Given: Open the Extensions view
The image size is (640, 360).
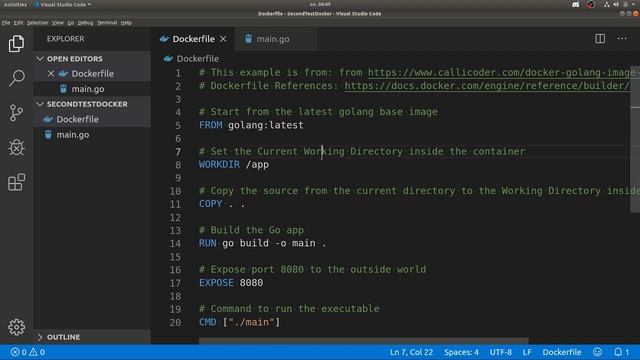Looking at the screenshot, I should coord(16,182).
